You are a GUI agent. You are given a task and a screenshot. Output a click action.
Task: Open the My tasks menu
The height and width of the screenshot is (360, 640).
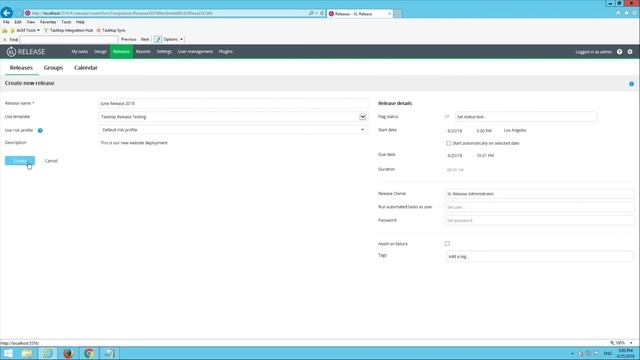point(80,52)
